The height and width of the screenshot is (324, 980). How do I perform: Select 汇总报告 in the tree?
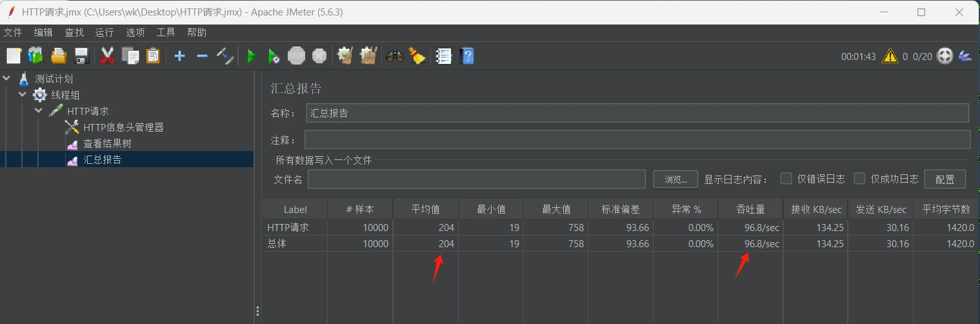click(x=103, y=159)
